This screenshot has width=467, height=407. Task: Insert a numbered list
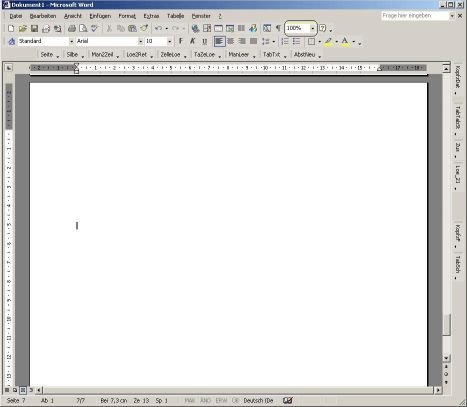coord(285,41)
